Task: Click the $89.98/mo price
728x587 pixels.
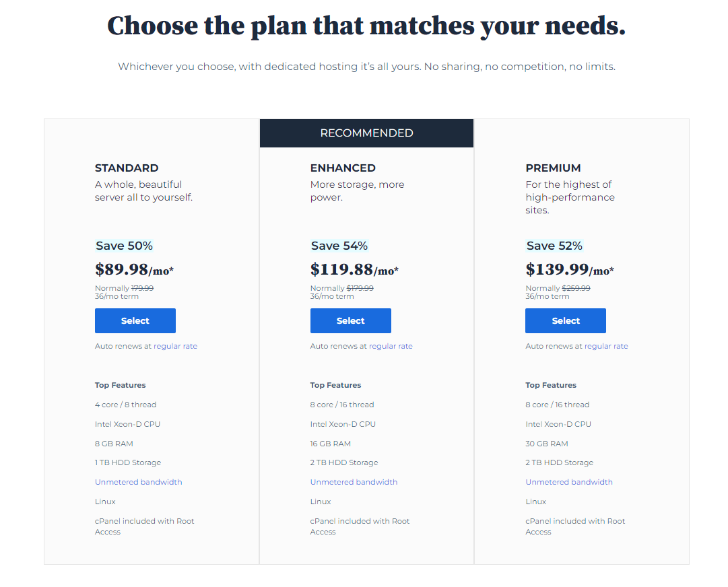Action: (x=134, y=269)
